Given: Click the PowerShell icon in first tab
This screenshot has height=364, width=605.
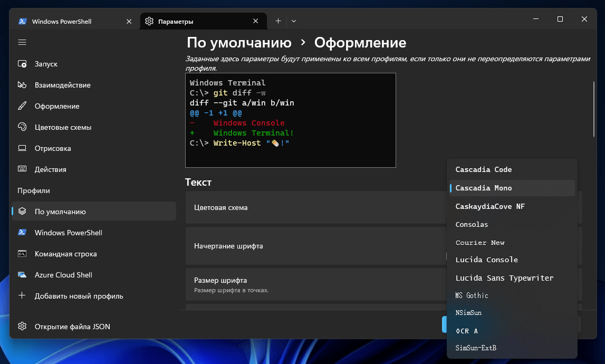Looking at the screenshot, I should (x=22, y=21).
